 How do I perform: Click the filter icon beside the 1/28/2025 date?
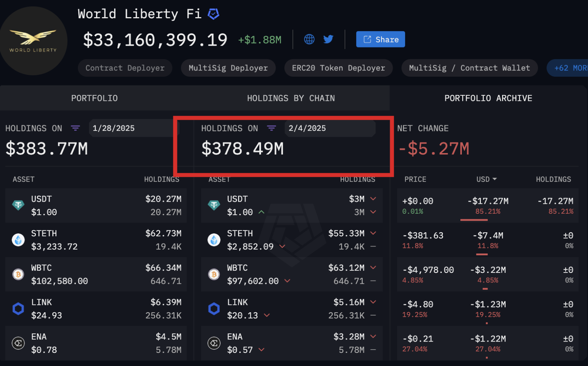tap(75, 128)
